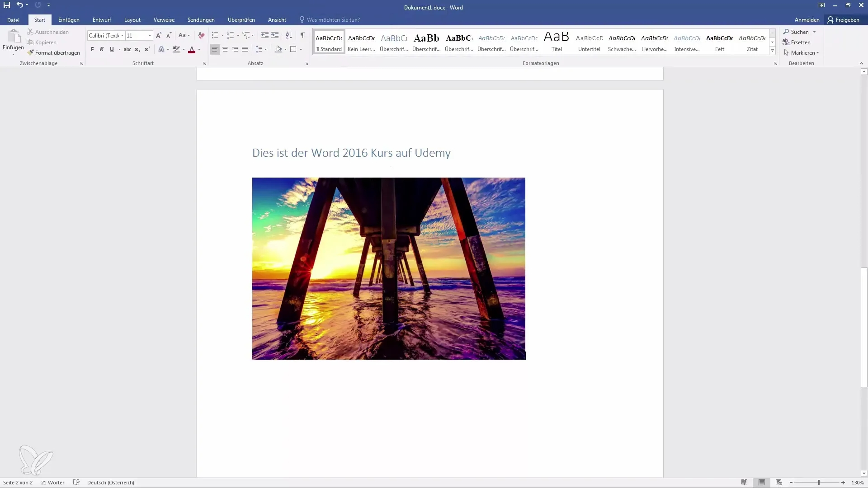Image resolution: width=868 pixels, height=488 pixels.
Task: Switch to Entwurf tab
Action: click(x=102, y=20)
